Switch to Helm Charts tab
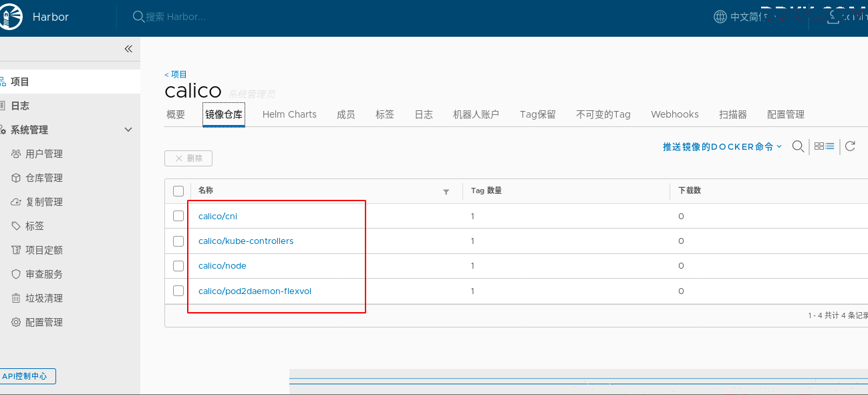The image size is (868, 395). (289, 114)
